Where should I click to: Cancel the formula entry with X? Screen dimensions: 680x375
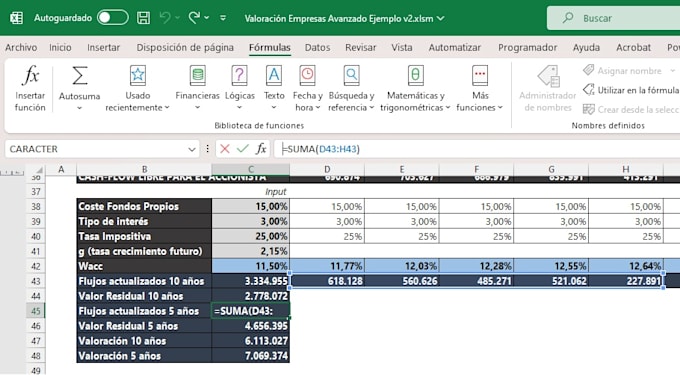(225, 149)
